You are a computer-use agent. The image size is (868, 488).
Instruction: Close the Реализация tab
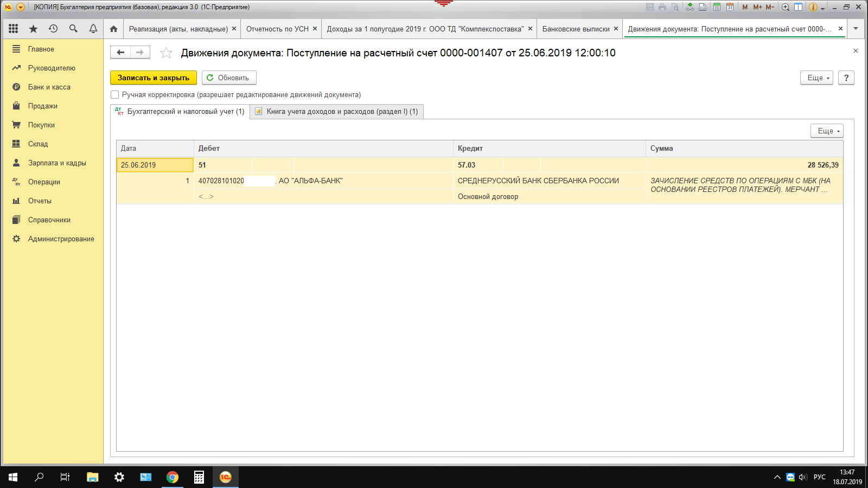pyautogui.click(x=234, y=29)
